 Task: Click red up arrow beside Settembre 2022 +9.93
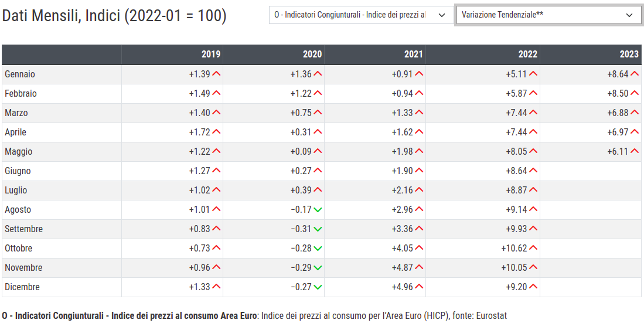533,229
